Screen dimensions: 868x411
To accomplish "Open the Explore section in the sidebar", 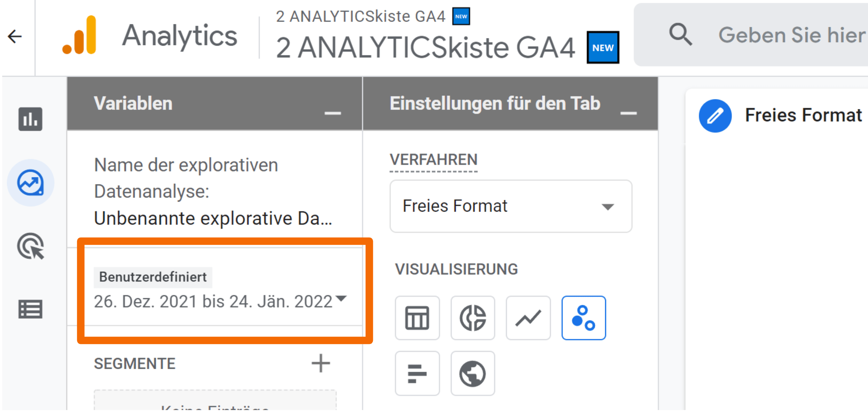I will click(31, 182).
